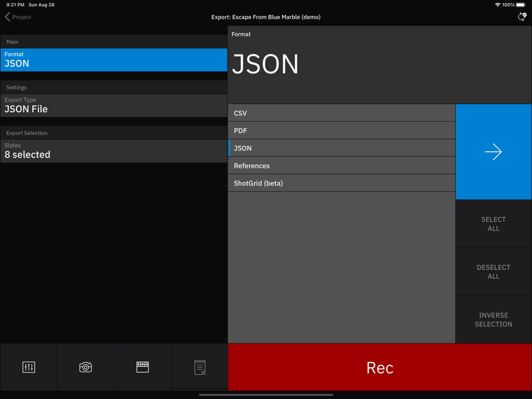
Task: Open the Format setting showing JSON
Action: (113, 59)
